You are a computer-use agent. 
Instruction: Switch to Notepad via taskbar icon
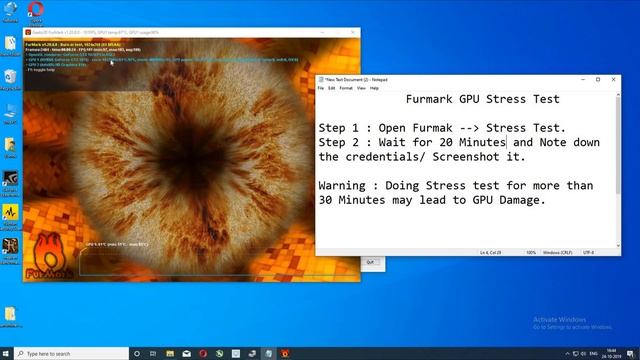point(269,353)
